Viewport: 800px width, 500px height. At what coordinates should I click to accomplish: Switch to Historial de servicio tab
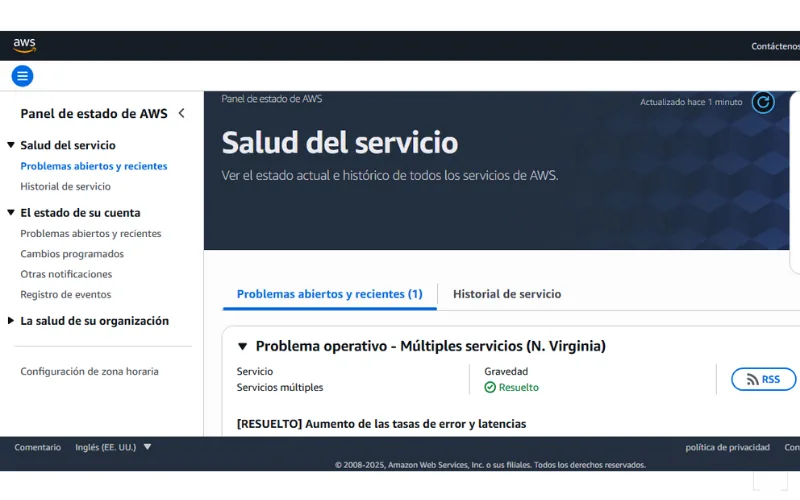(506, 294)
